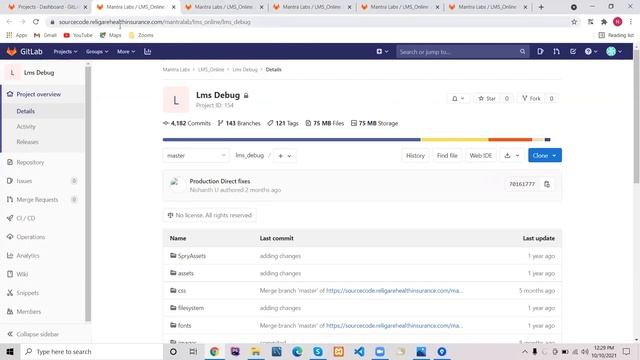Open the notification bell dropdown

click(x=458, y=98)
